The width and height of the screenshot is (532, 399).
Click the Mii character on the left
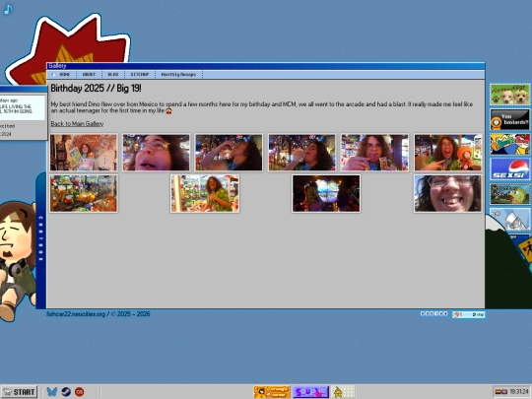(18, 261)
